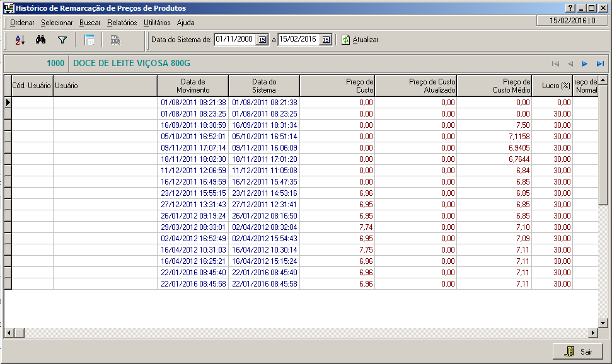
Task: Open the Ordenar menu
Action: 22,23
